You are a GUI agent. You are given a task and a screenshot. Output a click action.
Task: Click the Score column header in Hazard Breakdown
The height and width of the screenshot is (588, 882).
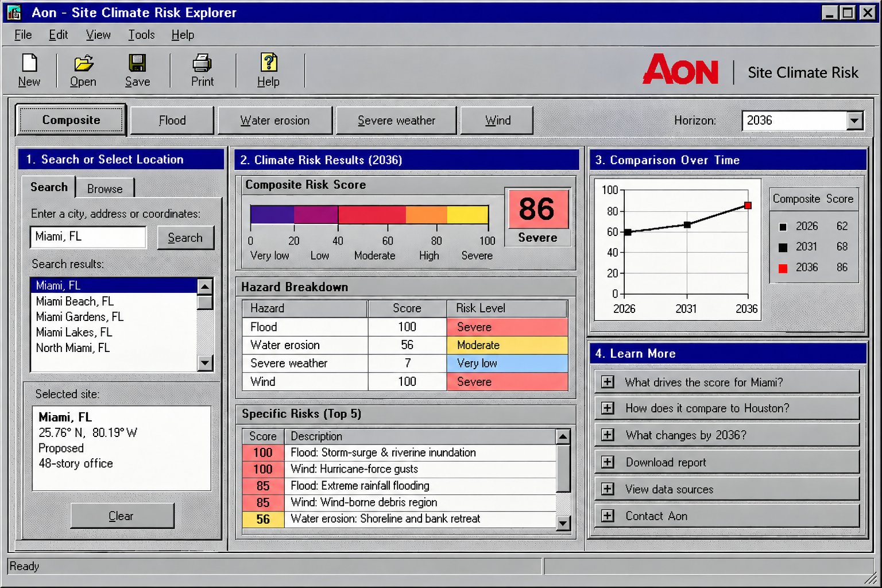pos(407,308)
